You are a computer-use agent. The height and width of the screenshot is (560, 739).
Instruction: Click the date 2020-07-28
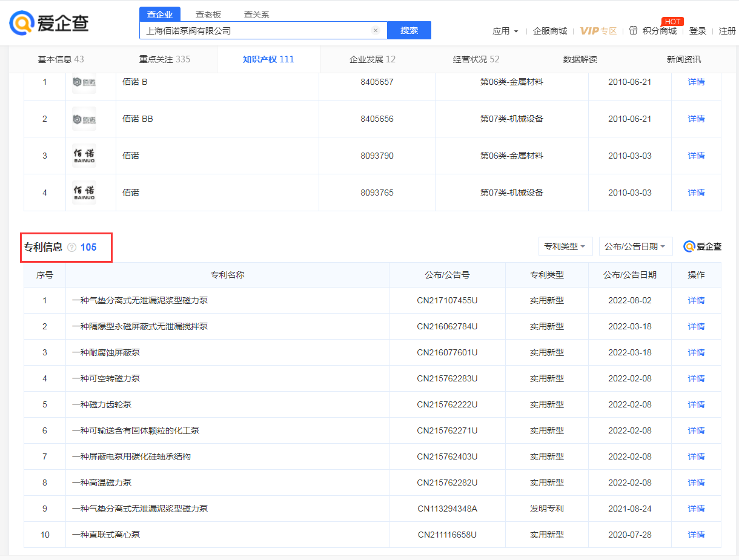tap(630, 535)
